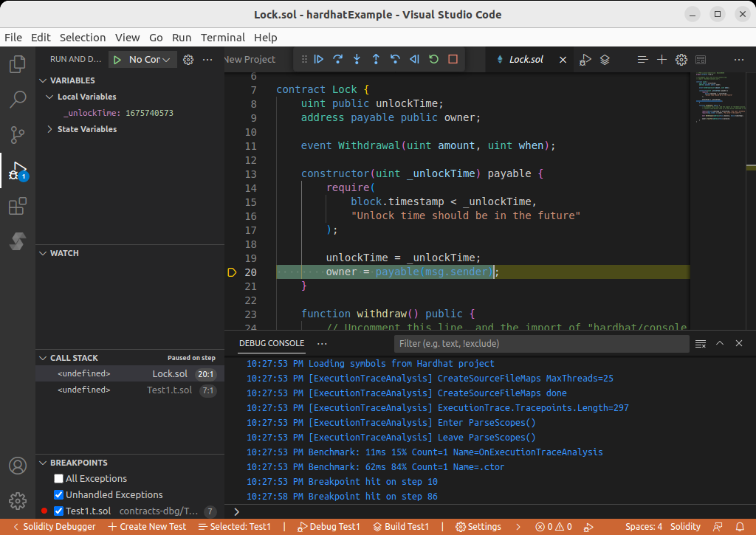Click Debug Test1 in the status bar
Screen dimensions: 756x535
pos(329,527)
